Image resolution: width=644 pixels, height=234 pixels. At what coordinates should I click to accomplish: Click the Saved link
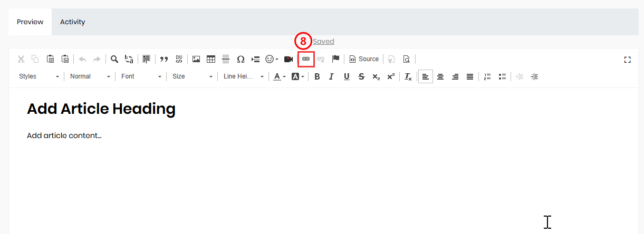point(323,42)
